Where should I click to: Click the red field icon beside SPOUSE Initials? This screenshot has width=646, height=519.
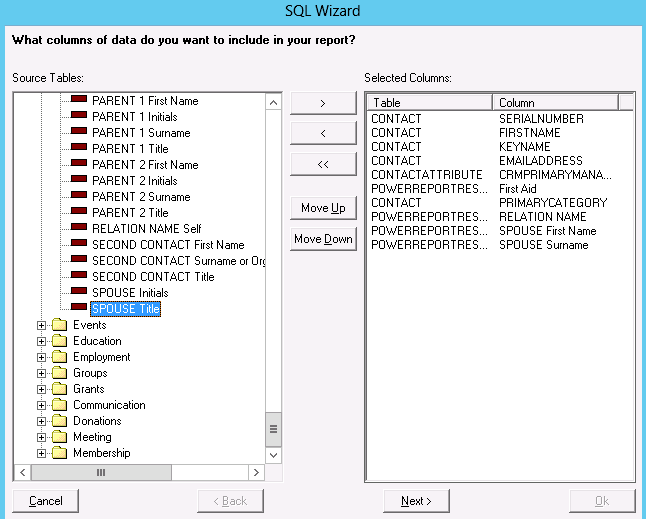point(78,293)
